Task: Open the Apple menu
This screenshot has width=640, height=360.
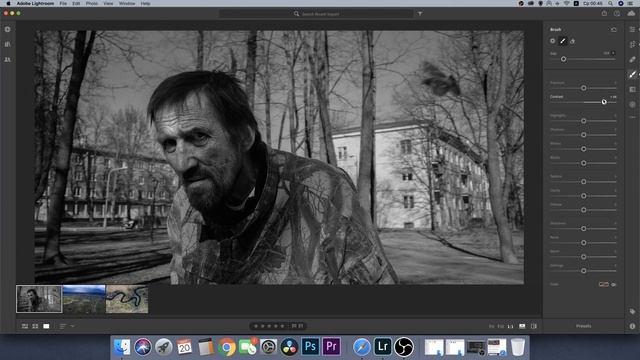Action: [8, 3]
